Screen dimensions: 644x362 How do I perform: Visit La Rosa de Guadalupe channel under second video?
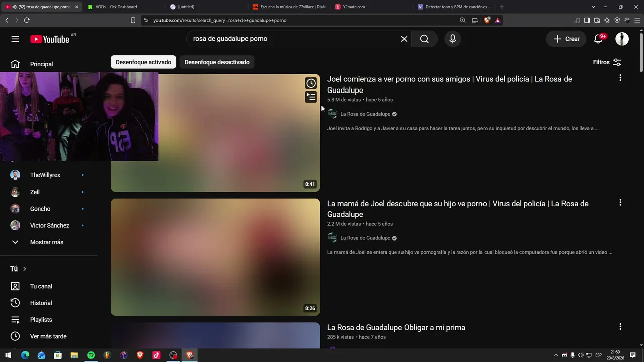pos(365,238)
